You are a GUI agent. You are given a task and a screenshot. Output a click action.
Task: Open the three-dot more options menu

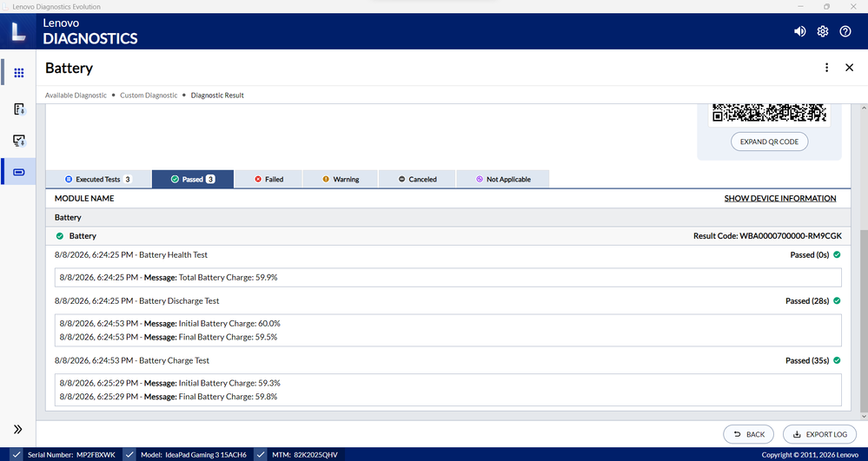tap(826, 68)
